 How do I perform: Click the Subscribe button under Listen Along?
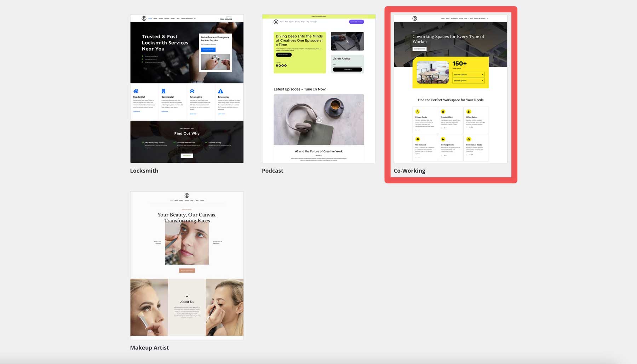tap(348, 69)
